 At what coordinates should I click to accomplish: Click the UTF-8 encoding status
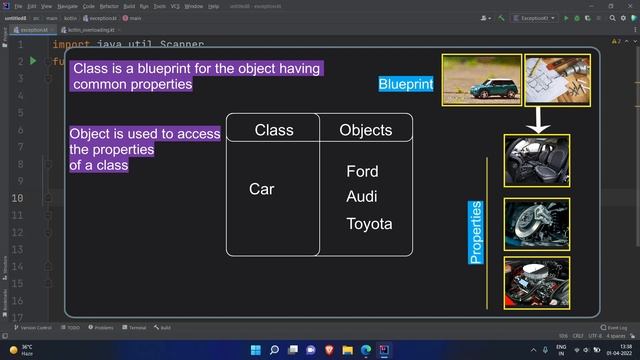tap(595, 336)
